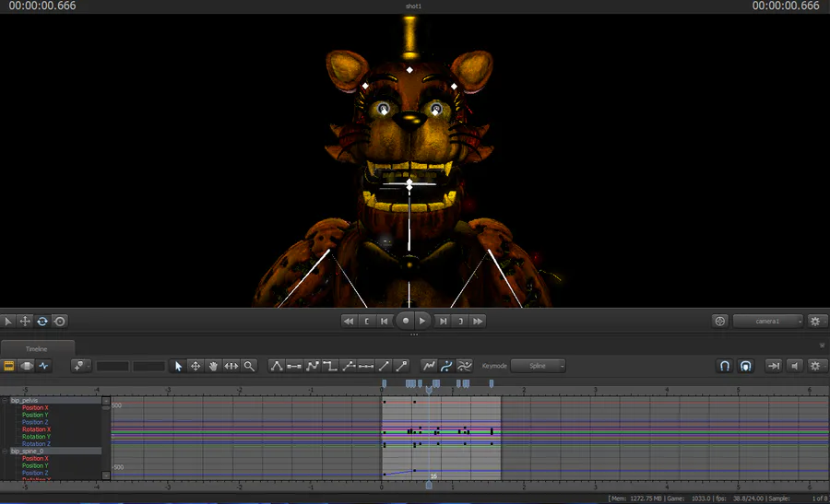
Task: Click the circular screen-manipulator icon in viewport
Action: 60,321
